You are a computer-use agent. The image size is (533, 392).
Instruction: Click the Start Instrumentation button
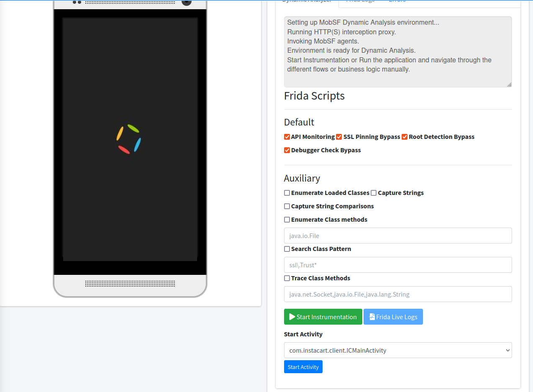(x=323, y=317)
